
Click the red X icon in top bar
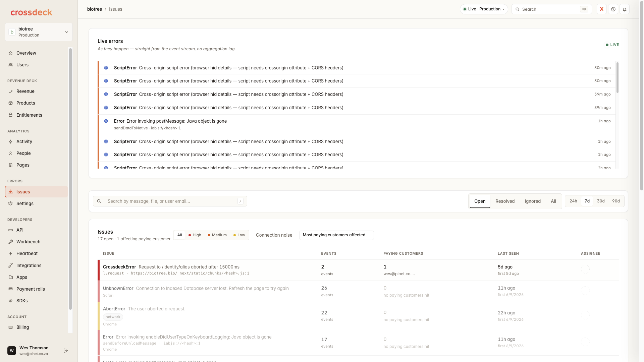(602, 9)
